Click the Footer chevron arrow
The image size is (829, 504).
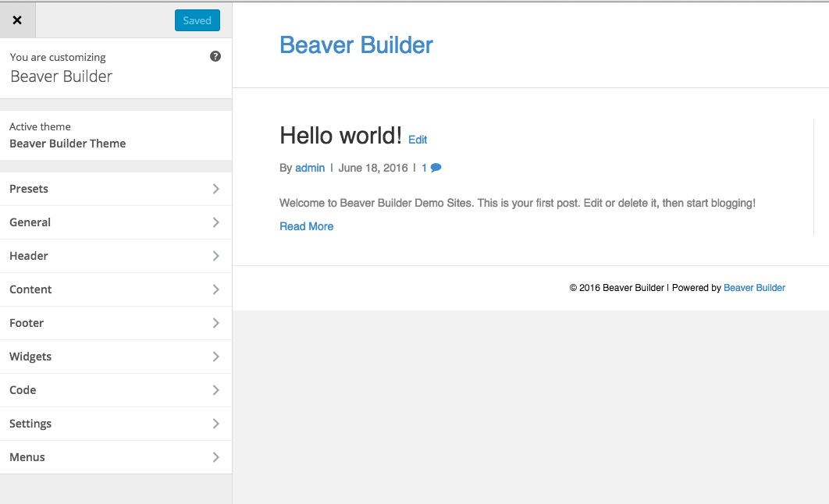pos(215,323)
